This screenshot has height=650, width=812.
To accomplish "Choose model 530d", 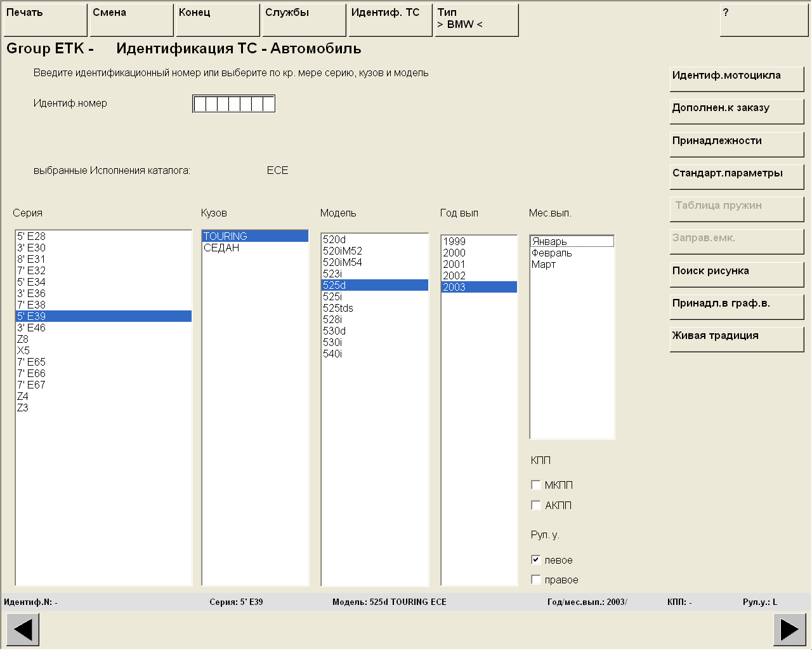I will coord(375,331).
